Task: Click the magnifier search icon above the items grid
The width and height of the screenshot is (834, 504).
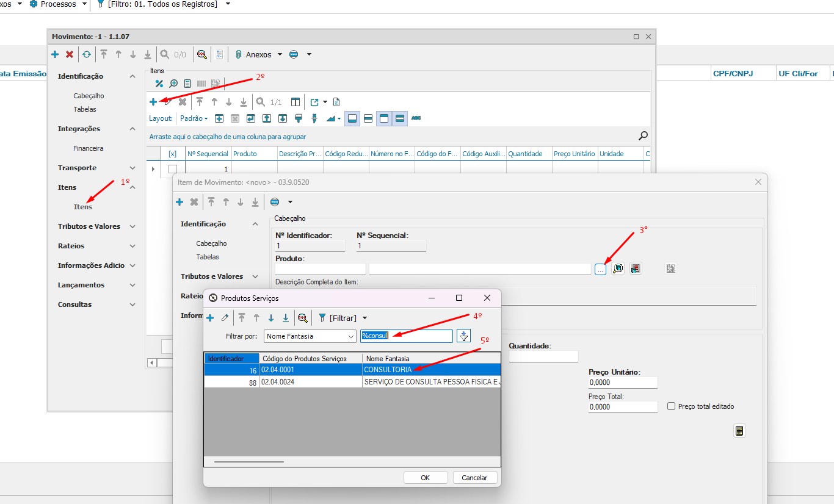Action: point(643,136)
